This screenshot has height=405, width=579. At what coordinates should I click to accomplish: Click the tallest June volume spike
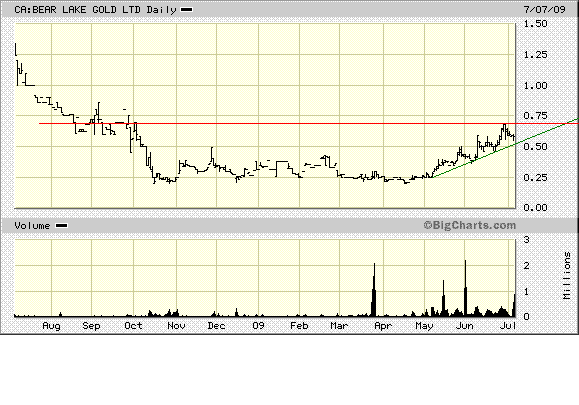(465, 288)
